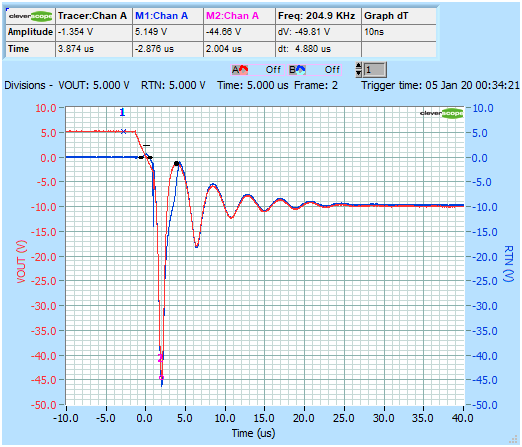Click tracer amplitude value -1.354 V
Screen dimensions: 522x447
tap(75, 32)
